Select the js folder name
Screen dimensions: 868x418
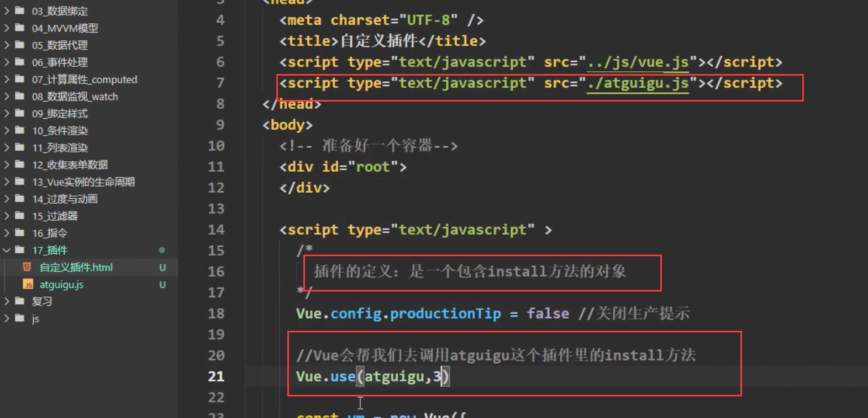(35, 319)
